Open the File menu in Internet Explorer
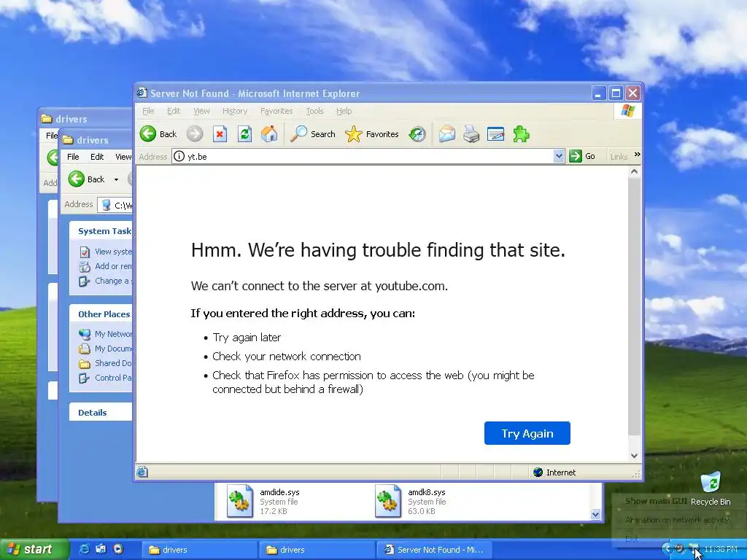747x560 pixels. tap(148, 111)
